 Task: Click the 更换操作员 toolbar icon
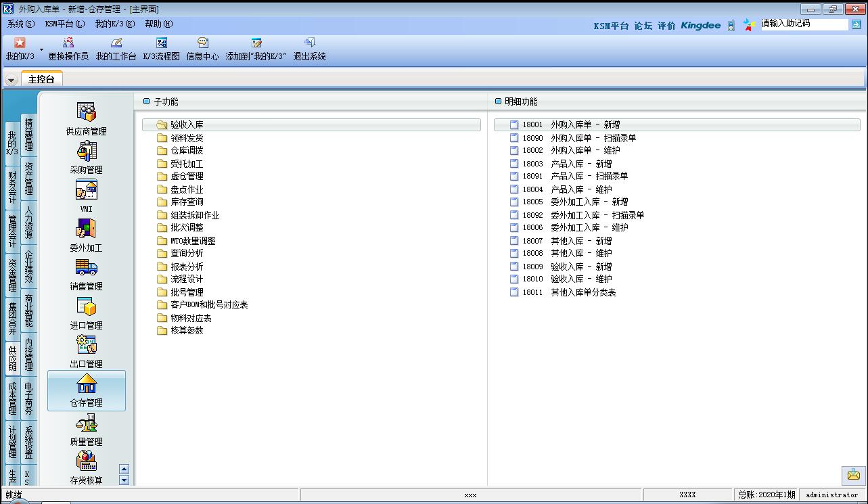point(68,43)
